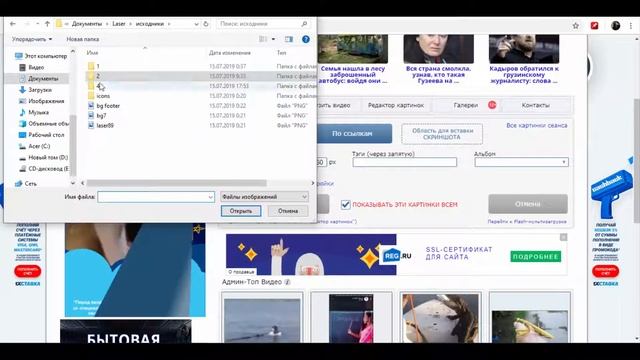Open the Файлы изображений file type dropdown
640x360 pixels.
tap(264, 197)
